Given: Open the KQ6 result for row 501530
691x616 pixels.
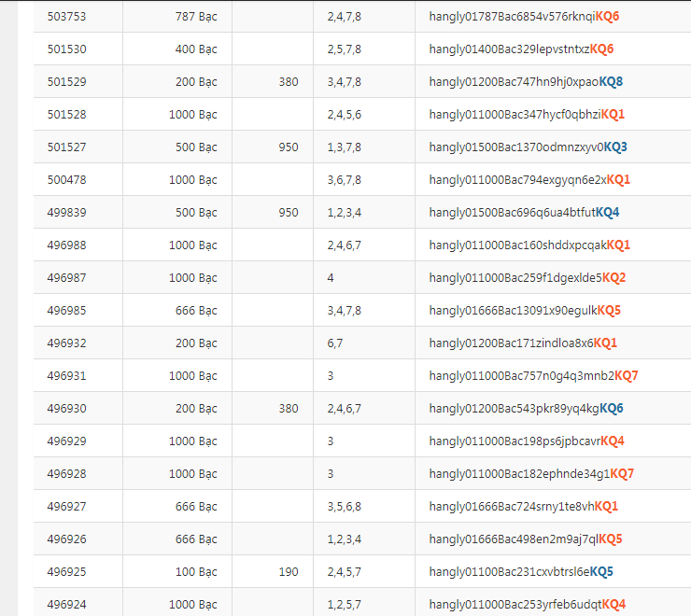Looking at the screenshot, I should 601,49.
